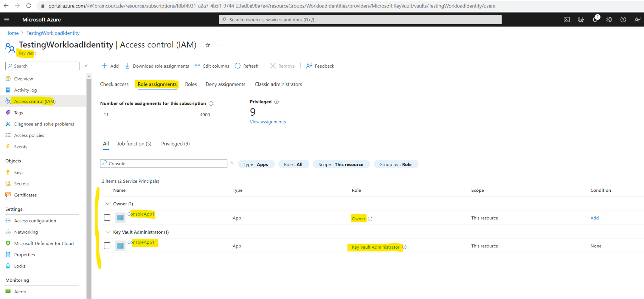Image resolution: width=644 pixels, height=299 pixels.
Task: Collapse the left navigation pane
Action: click(x=86, y=66)
